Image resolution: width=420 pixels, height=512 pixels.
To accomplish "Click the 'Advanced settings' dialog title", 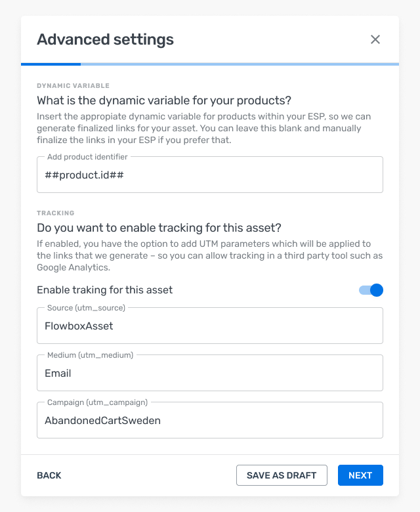I will [x=105, y=39].
